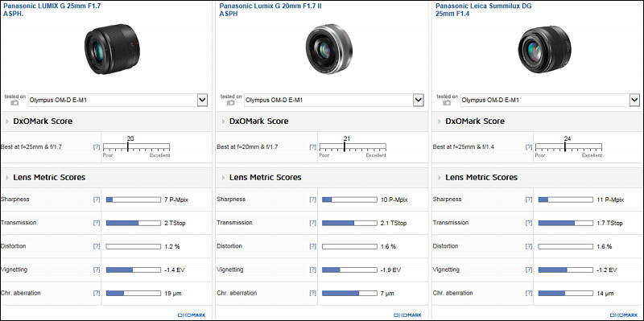The height and width of the screenshot is (321, 644).
Task: Collapse DxOMark Score section for 25mm F1.7 lens
Action: coord(7,121)
